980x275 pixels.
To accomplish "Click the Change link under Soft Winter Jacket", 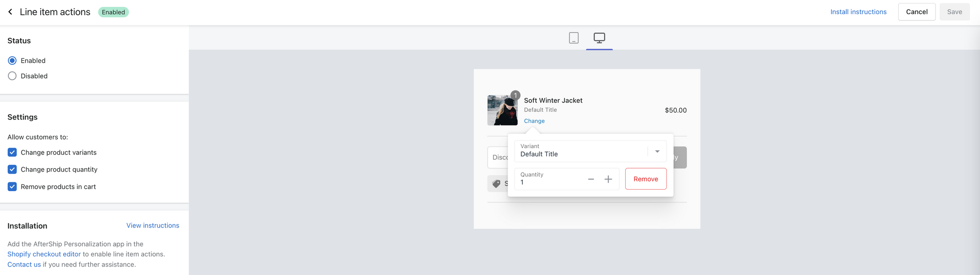I will (x=534, y=121).
